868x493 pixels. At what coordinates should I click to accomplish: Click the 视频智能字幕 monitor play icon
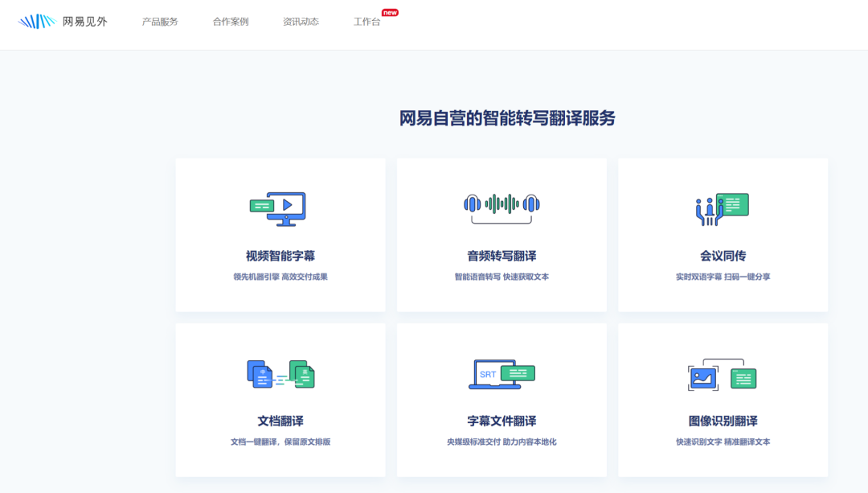tap(278, 207)
